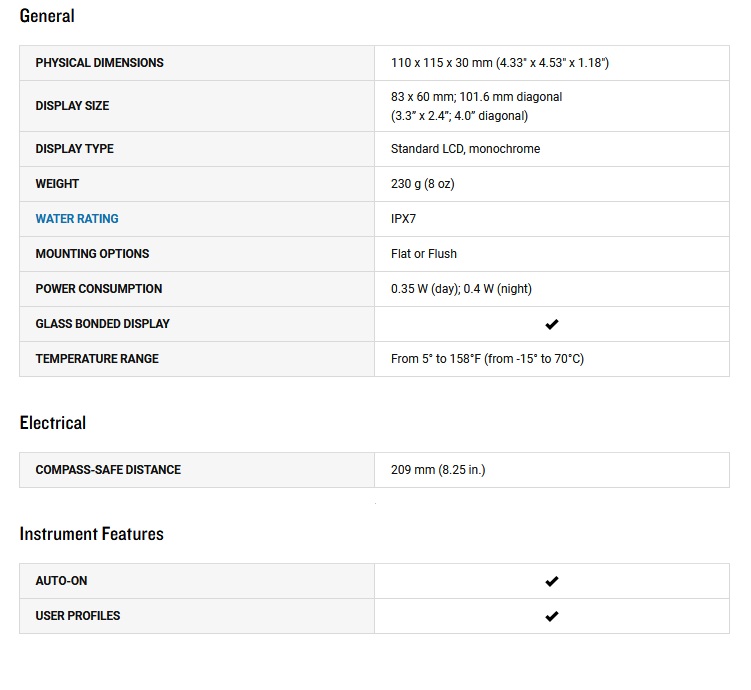This screenshot has height=690, width=751.
Task: Click the Auto-On checkmark icon
Action: (x=551, y=581)
